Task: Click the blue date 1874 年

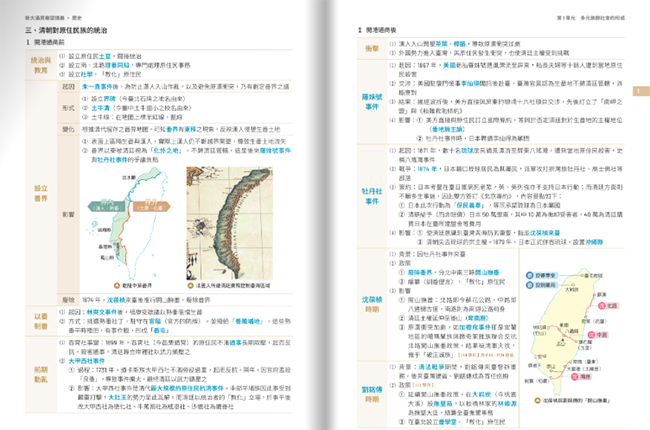Action: [427, 169]
